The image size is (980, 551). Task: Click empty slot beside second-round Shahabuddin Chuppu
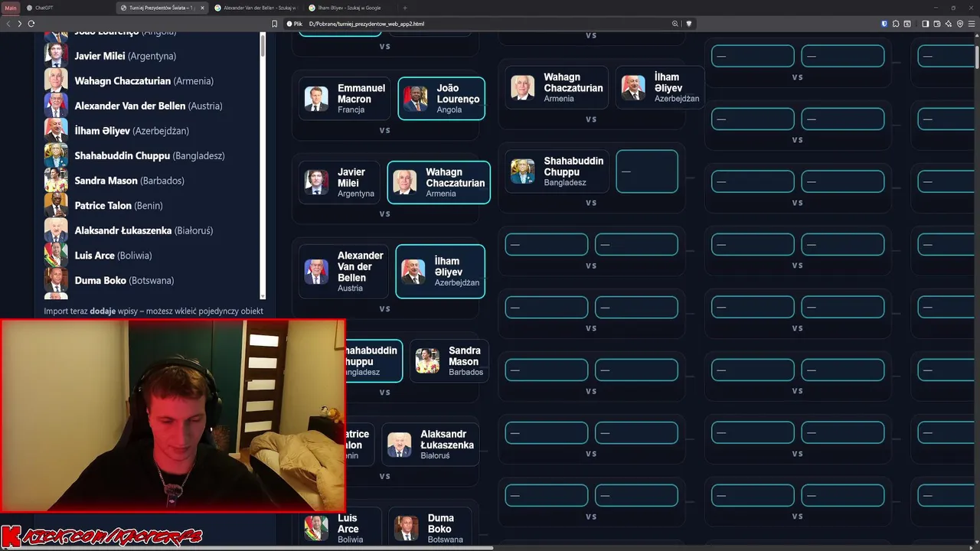647,171
